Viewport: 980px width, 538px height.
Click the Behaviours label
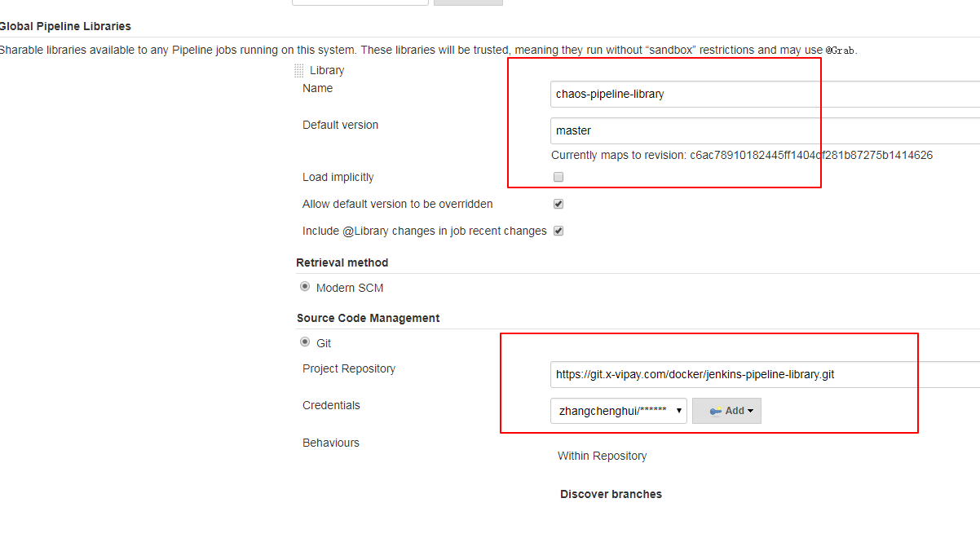[330, 443]
